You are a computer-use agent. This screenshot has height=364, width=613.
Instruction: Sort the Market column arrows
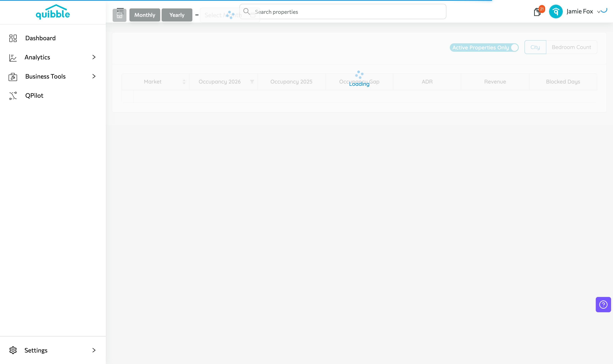[x=184, y=82]
